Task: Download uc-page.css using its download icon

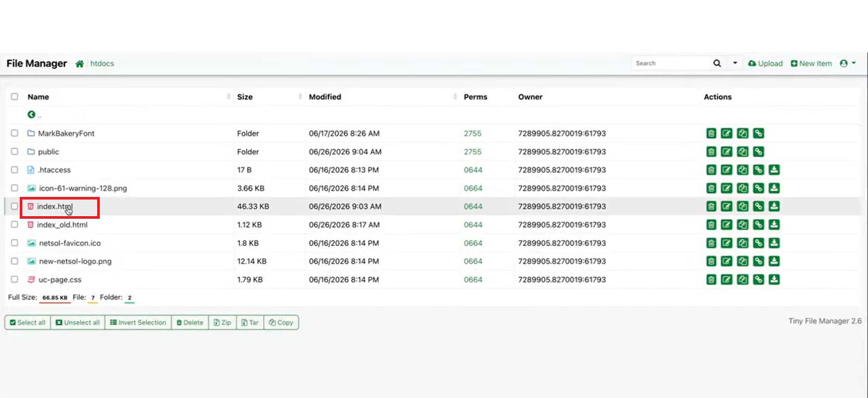Action: tap(774, 280)
